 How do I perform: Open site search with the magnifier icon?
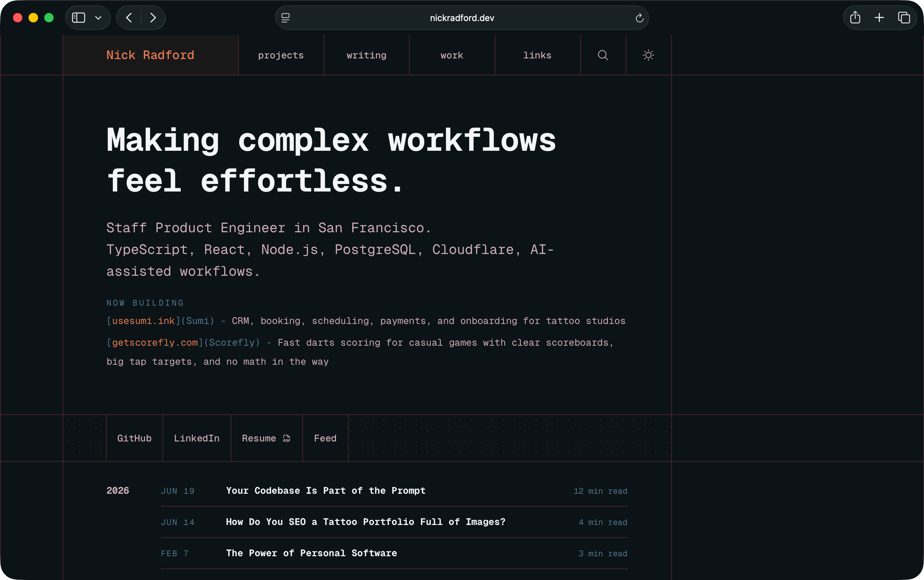(603, 55)
